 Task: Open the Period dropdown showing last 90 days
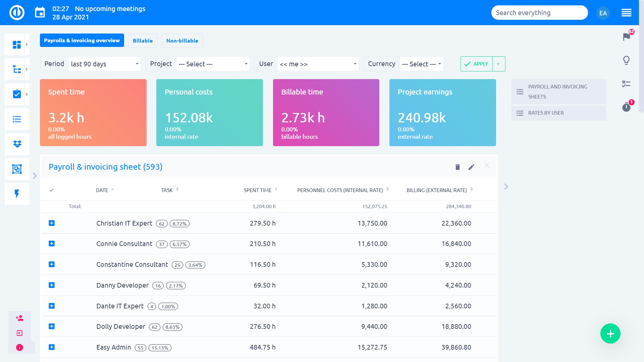tap(105, 64)
